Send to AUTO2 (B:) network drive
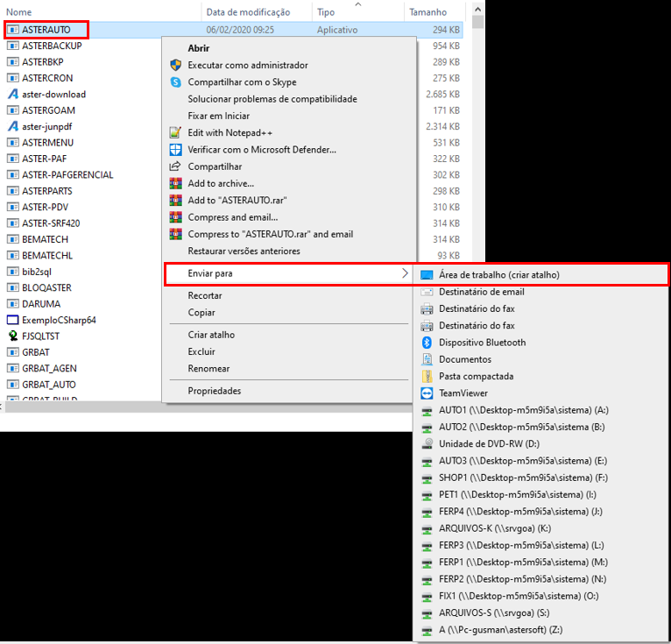671x644 pixels. tap(540, 427)
